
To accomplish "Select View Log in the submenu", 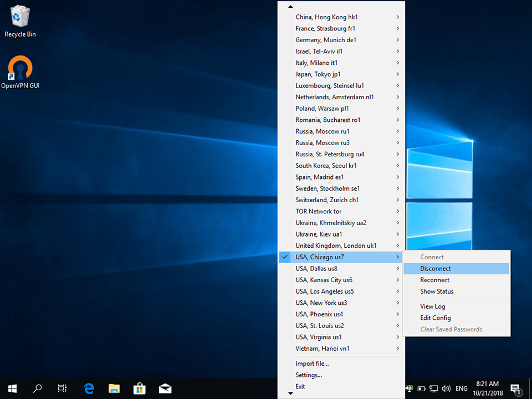I will (x=456, y=306).
